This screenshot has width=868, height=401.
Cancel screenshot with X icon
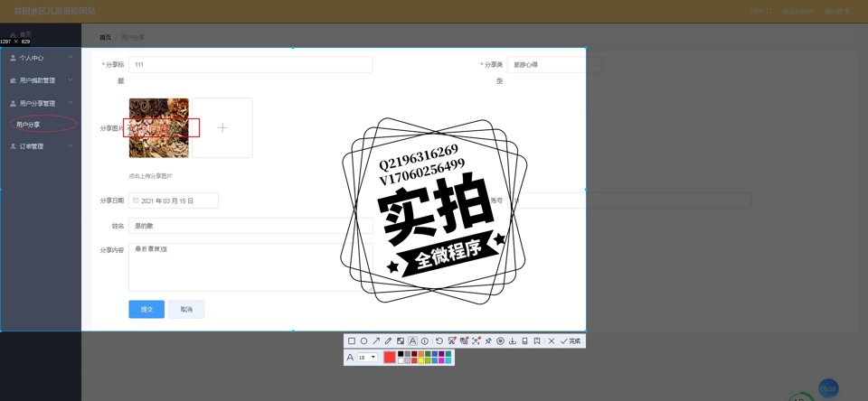552,341
